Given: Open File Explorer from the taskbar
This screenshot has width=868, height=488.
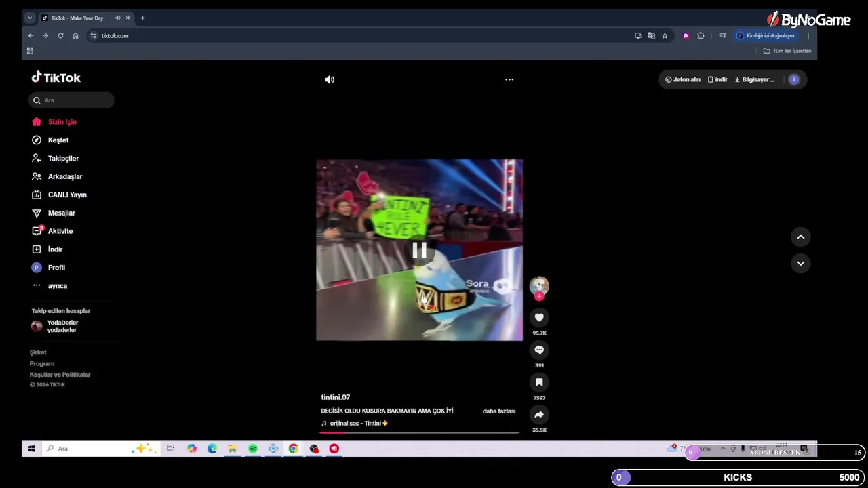Looking at the screenshot, I should (233, 449).
